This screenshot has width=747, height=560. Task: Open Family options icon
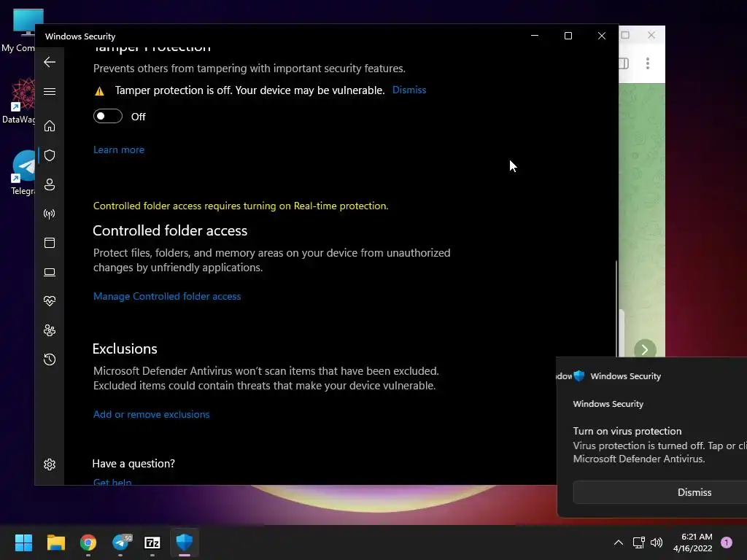(x=50, y=330)
